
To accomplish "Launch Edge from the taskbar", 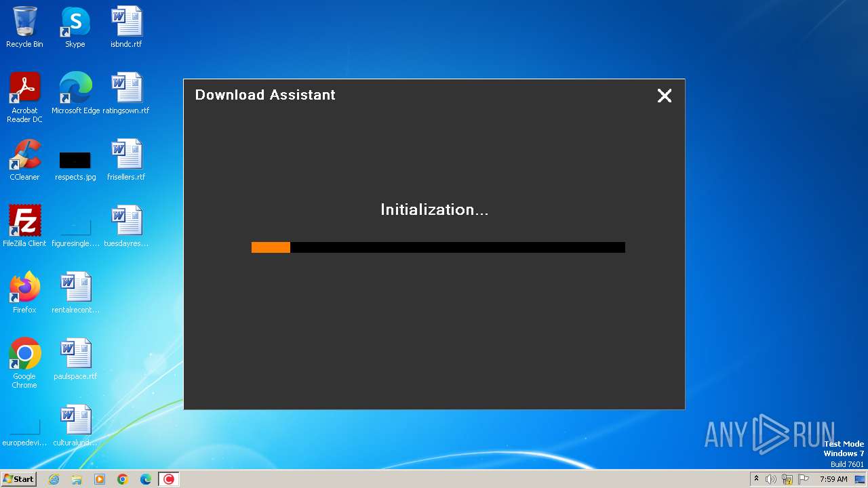I will [146, 479].
